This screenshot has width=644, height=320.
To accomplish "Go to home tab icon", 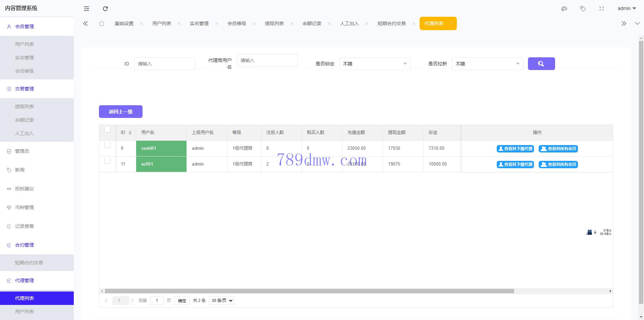I will tap(102, 23).
